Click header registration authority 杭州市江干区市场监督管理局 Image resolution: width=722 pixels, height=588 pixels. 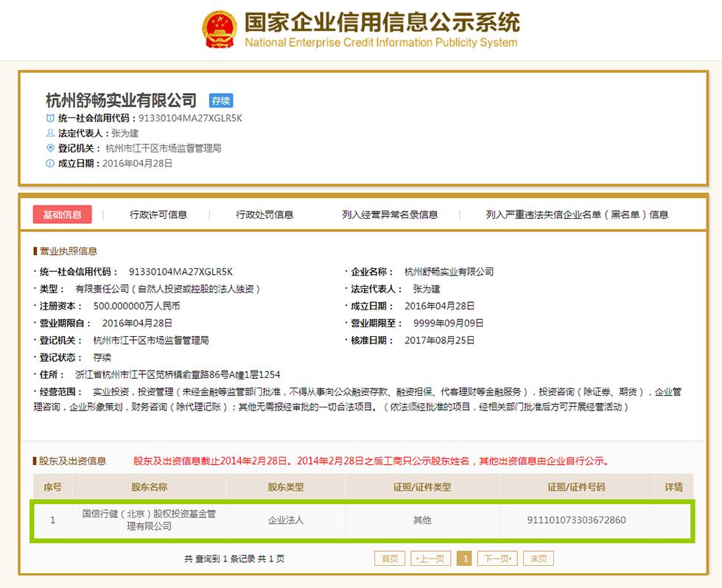pyautogui.click(x=164, y=148)
